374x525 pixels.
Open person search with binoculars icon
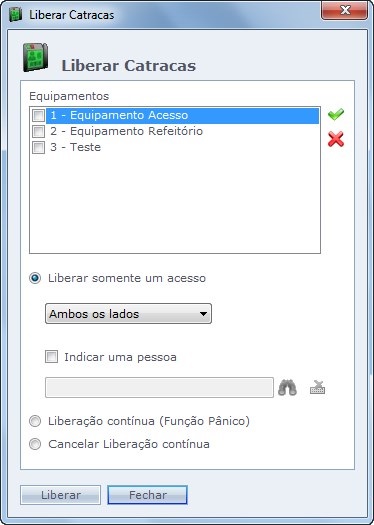pos(287,388)
